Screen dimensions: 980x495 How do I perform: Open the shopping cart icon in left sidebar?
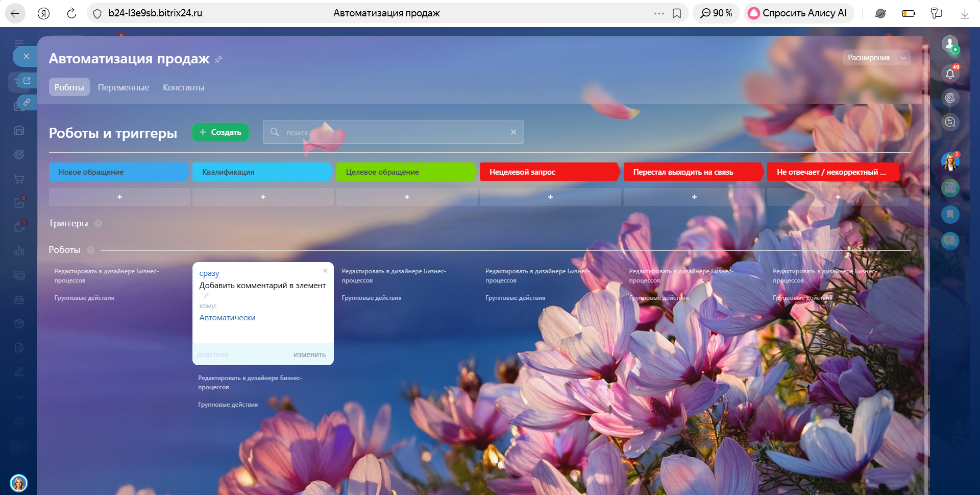point(19,179)
